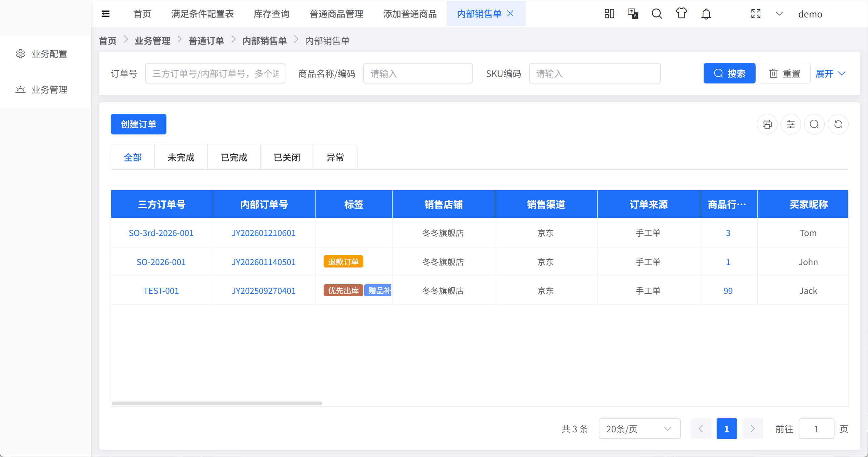Click the print table icon
This screenshot has height=457, width=868.
(x=767, y=124)
